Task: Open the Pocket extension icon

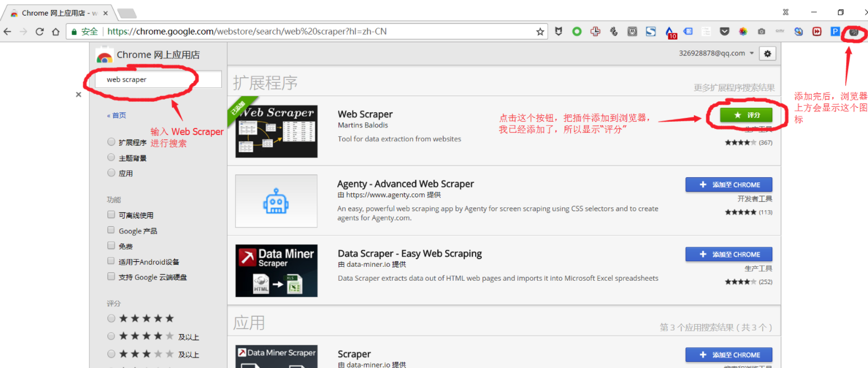Action: point(724,32)
